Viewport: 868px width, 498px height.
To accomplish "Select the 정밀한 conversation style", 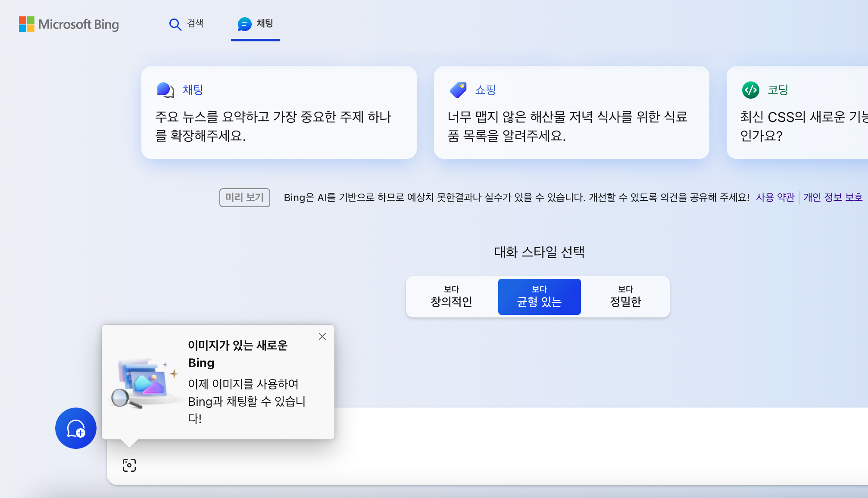I will (625, 297).
